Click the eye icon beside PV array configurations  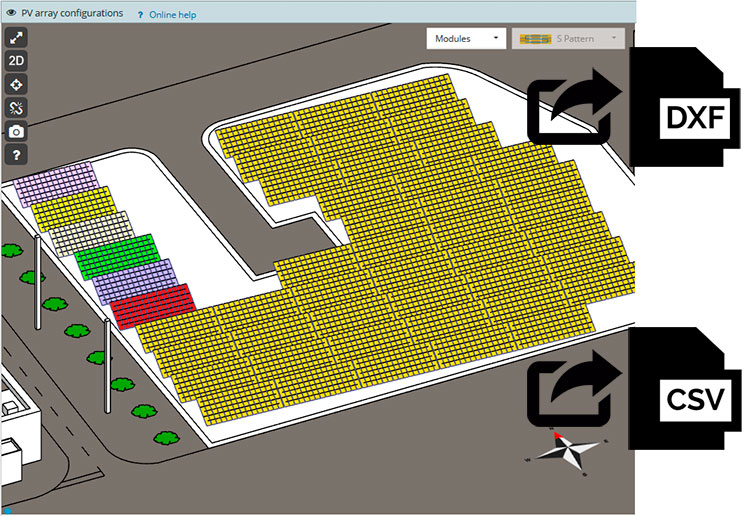point(11,13)
